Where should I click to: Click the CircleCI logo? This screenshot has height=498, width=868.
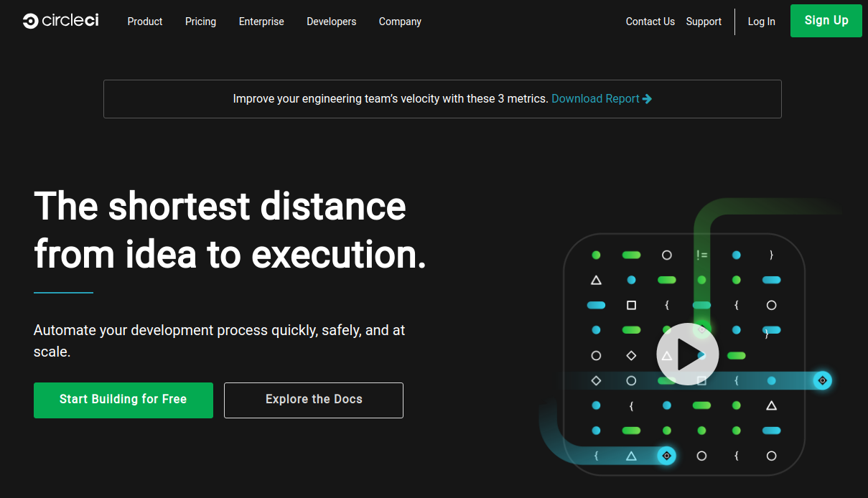pyautogui.click(x=60, y=21)
